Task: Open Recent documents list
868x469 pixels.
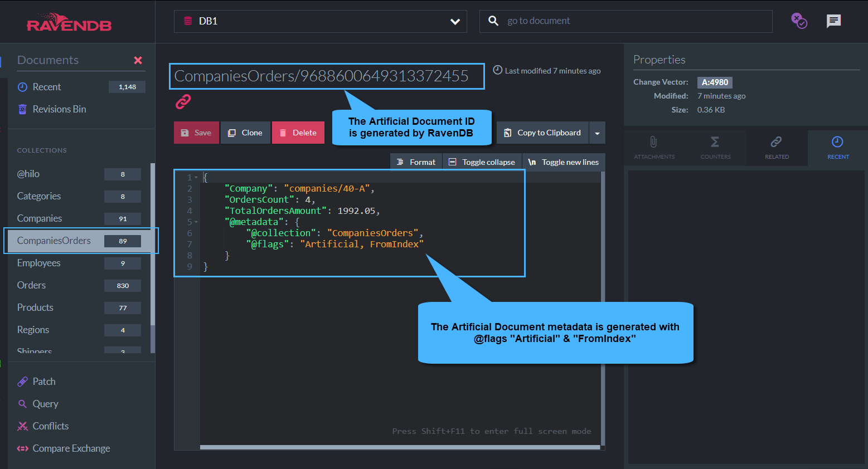Action: pos(81,87)
